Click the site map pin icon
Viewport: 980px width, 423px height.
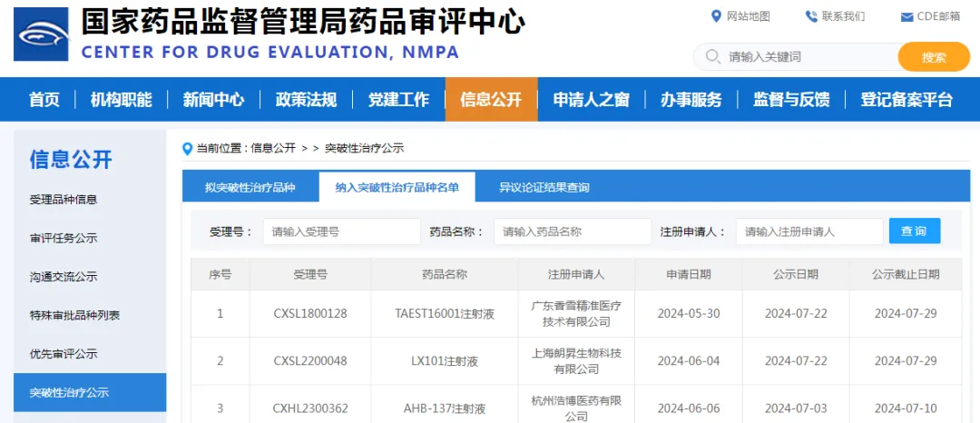coord(716,16)
